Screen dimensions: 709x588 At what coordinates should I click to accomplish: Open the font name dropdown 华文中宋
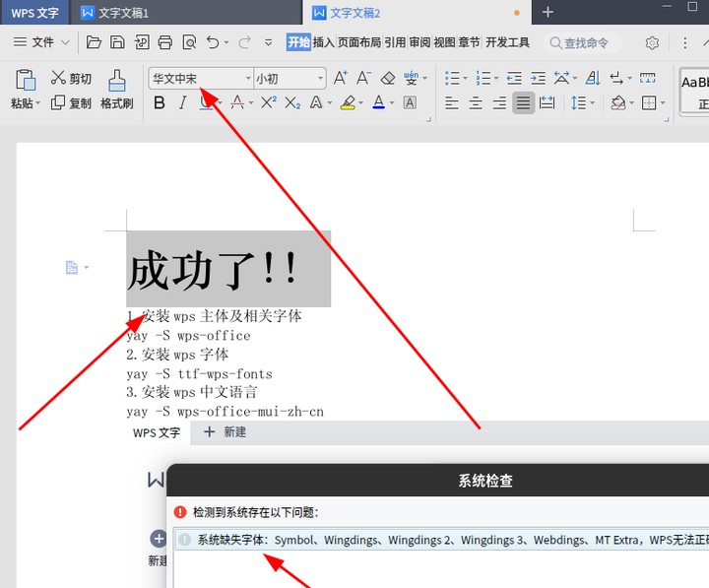(x=248, y=79)
